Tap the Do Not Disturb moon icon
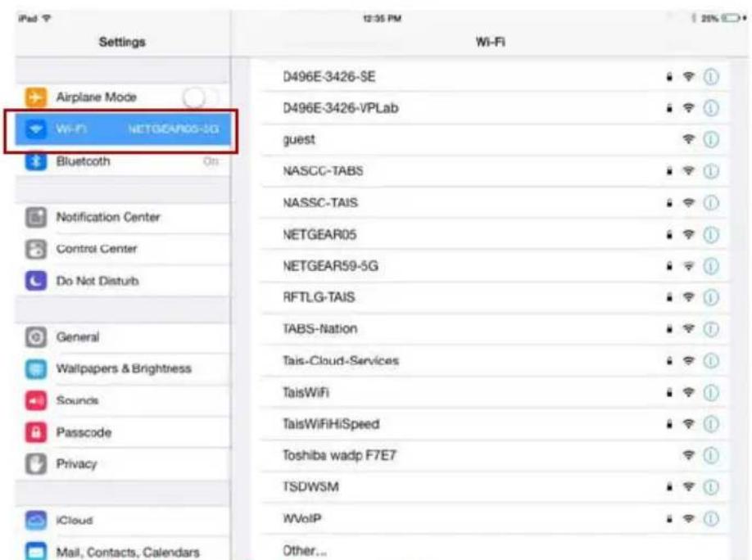The image size is (752, 560). [x=36, y=281]
